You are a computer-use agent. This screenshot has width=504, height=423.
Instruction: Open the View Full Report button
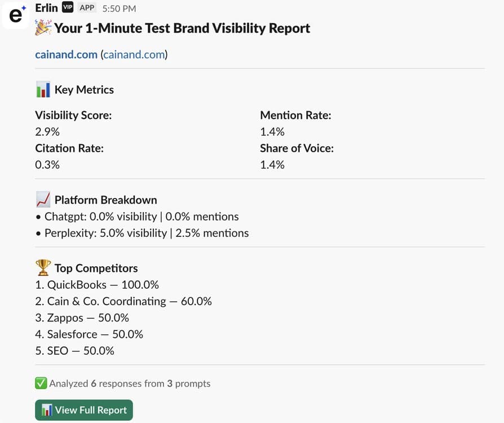point(84,410)
